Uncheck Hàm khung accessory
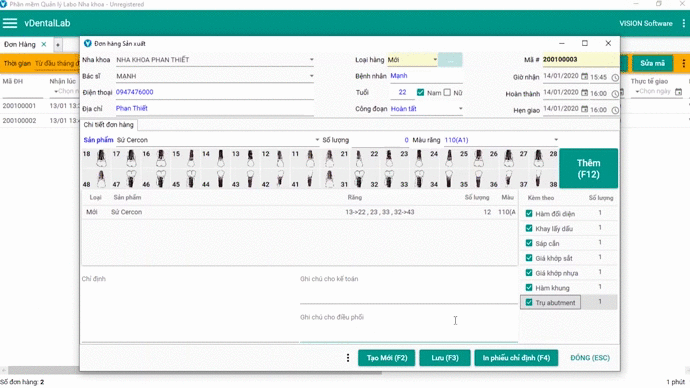Screen dimensions: 690x388 coord(529,287)
